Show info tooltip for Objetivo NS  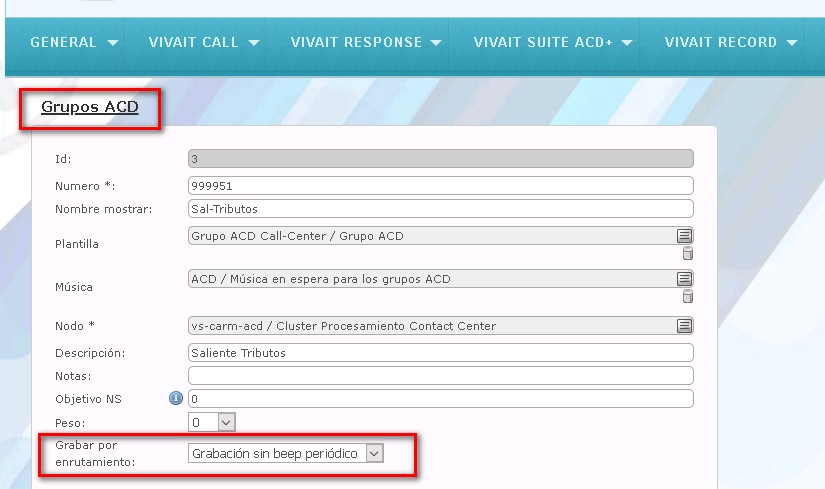pos(176,398)
